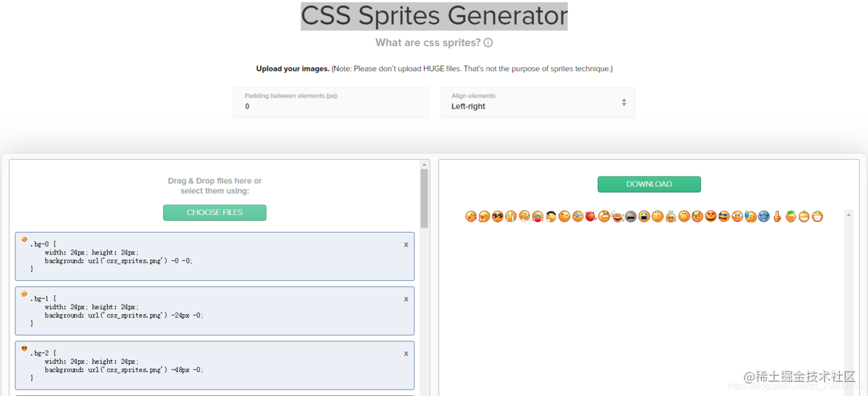Viewport: 868px width, 396px height.
Task: Click the ".bg-1 {" selector text
Action: coord(43,299)
